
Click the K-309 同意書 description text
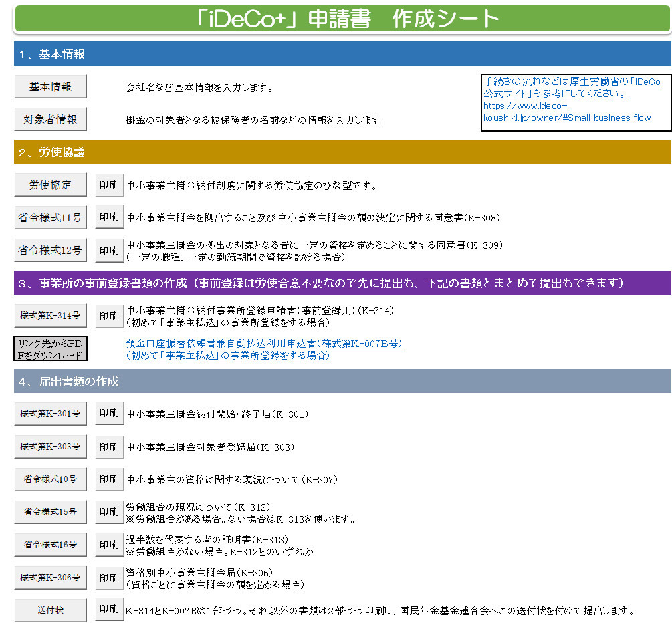point(314,251)
